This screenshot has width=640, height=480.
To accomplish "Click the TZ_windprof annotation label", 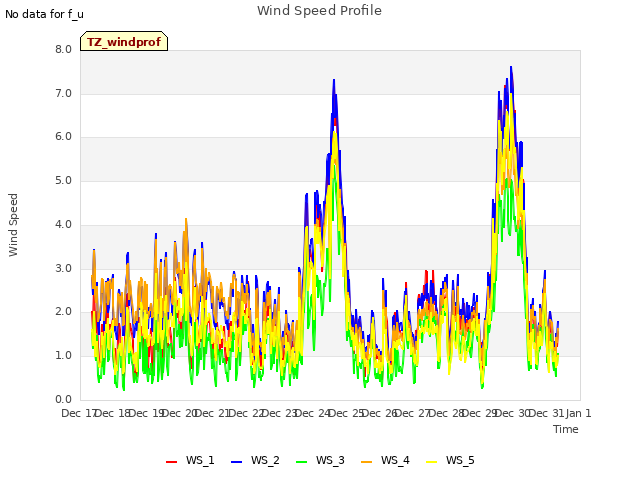I will point(124,41).
